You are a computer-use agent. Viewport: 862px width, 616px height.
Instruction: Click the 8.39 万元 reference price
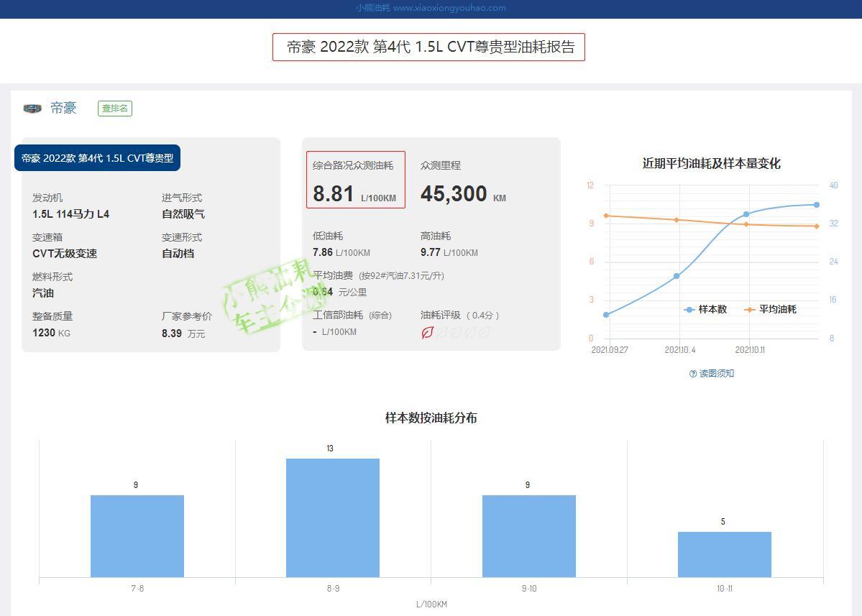pyautogui.click(x=183, y=333)
